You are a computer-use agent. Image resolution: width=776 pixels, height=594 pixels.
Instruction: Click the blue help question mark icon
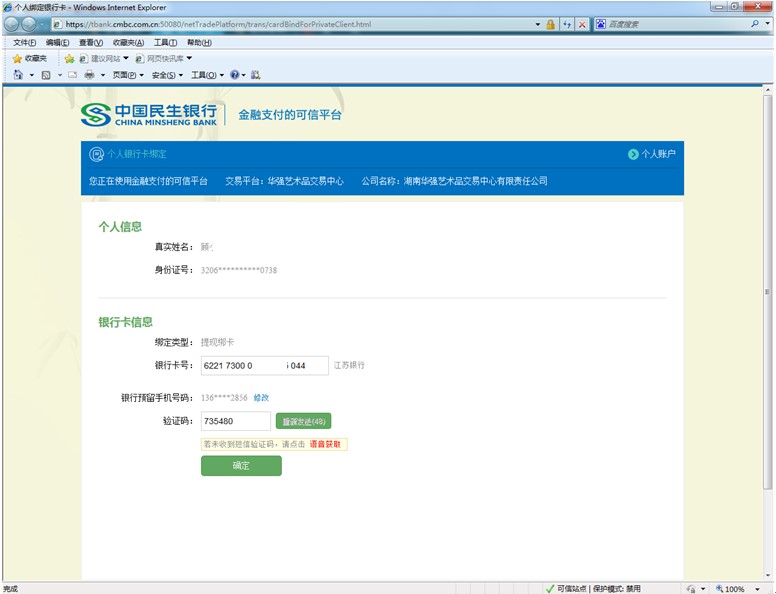pyautogui.click(x=235, y=75)
